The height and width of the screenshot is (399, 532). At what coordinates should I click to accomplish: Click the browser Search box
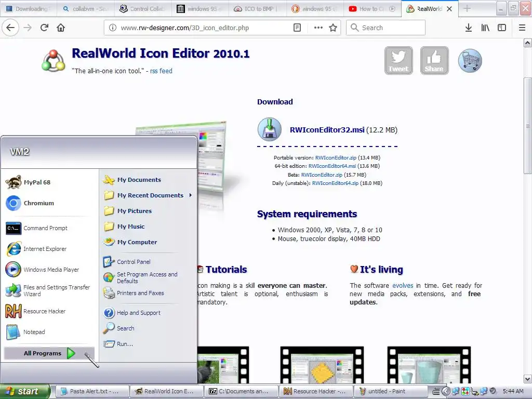point(386,28)
